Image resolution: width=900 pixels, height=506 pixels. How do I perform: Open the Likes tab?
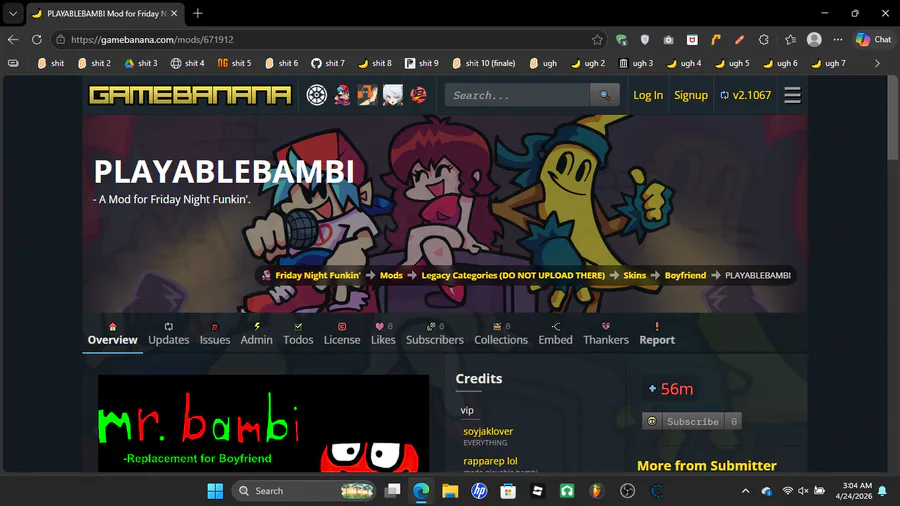[x=383, y=334]
